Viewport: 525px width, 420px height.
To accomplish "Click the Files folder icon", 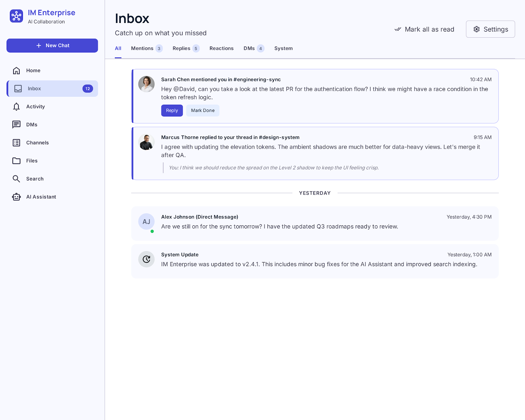I will [x=16, y=161].
